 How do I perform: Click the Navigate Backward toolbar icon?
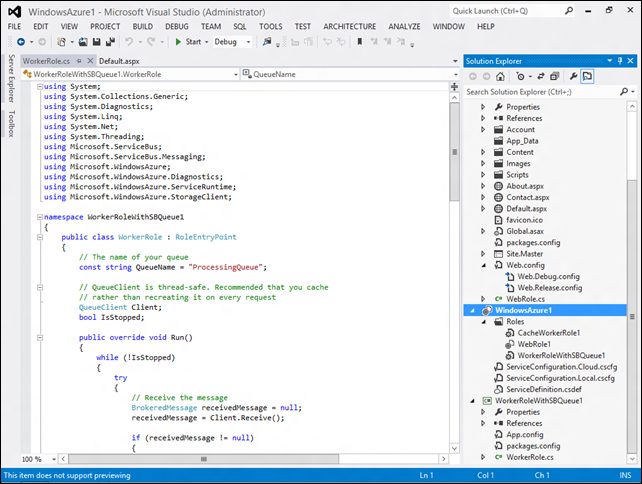[19, 42]
